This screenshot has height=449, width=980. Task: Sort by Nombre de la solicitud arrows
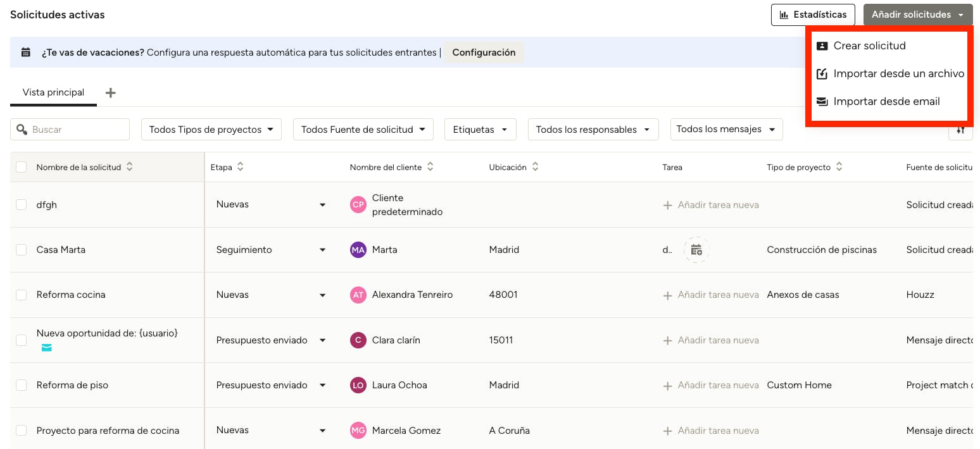point(130,167)
